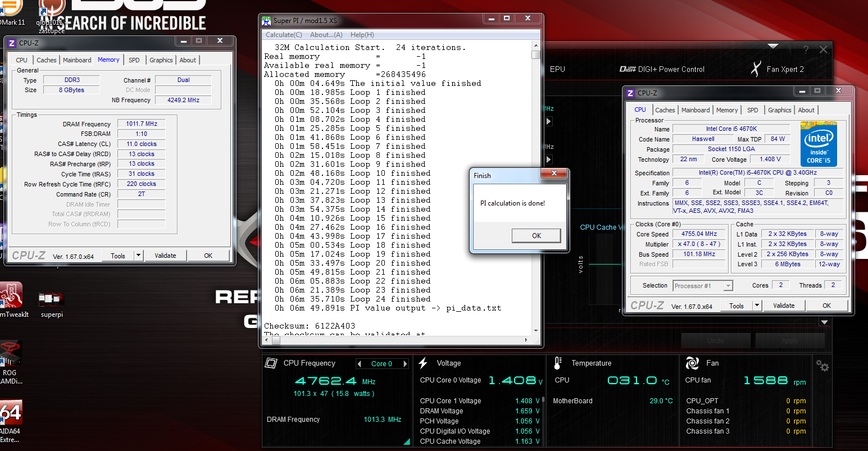This screenshot has width=868, height=451.
Task: Open the AI Suite settings gear icon
Action: 822,366
